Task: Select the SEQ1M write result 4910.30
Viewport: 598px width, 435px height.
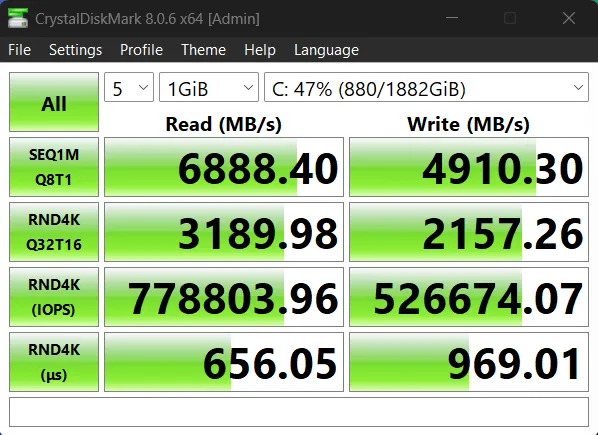Action: 469,167
